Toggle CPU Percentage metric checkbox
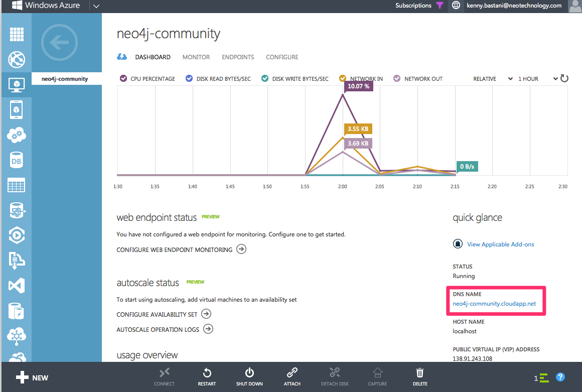 123,78
